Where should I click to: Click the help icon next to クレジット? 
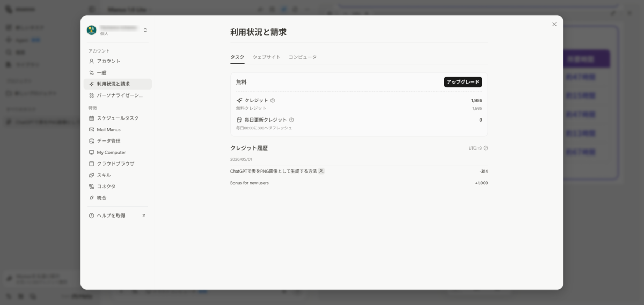pyautogui.click(x=273, y=100)
